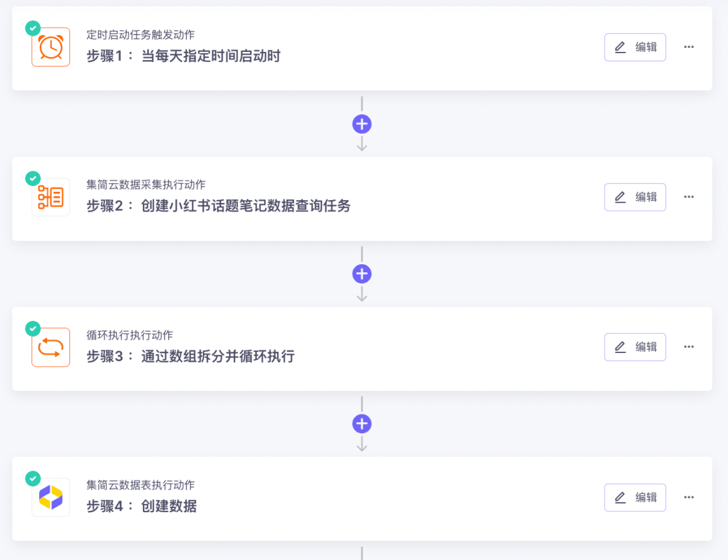The height and width of the screenshot is (560, 728).
Task: Open the more options menu for step 1
Action: pos(688,47)
